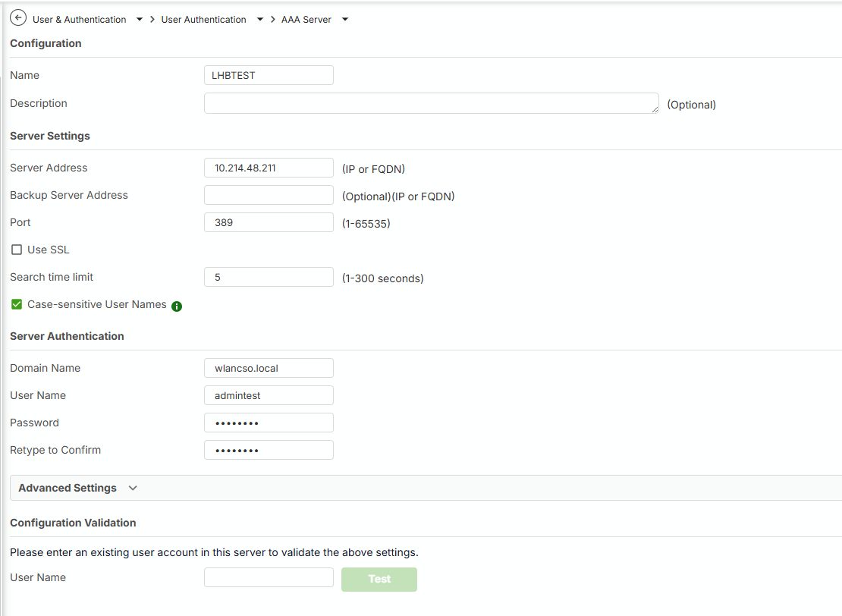Image resolution: width=842 pixels, height=616 pixels.
Task: Click 'Case-sensitive User Names' label text
Action: point(96,304)
